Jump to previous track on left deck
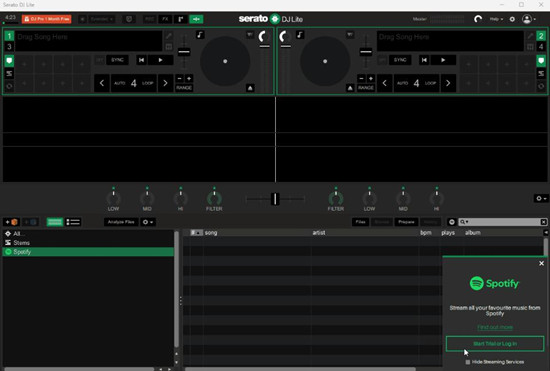 click(x=141, y=60)
